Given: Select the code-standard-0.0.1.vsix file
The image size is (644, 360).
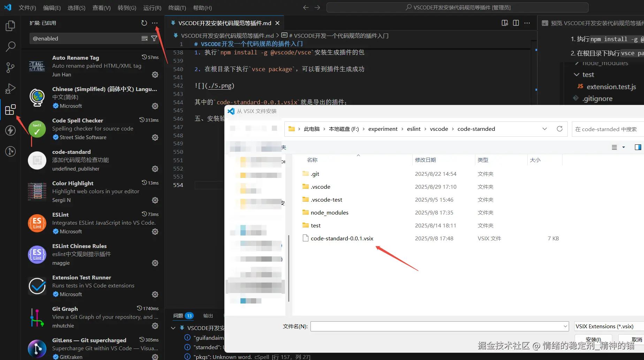Looking at the screenshot, I should coord(342,239).
